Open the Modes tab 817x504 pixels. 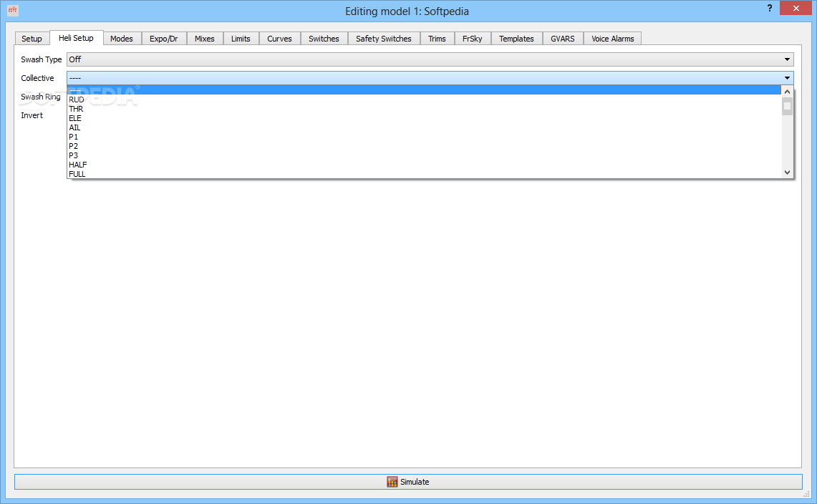tap(122, 39)
